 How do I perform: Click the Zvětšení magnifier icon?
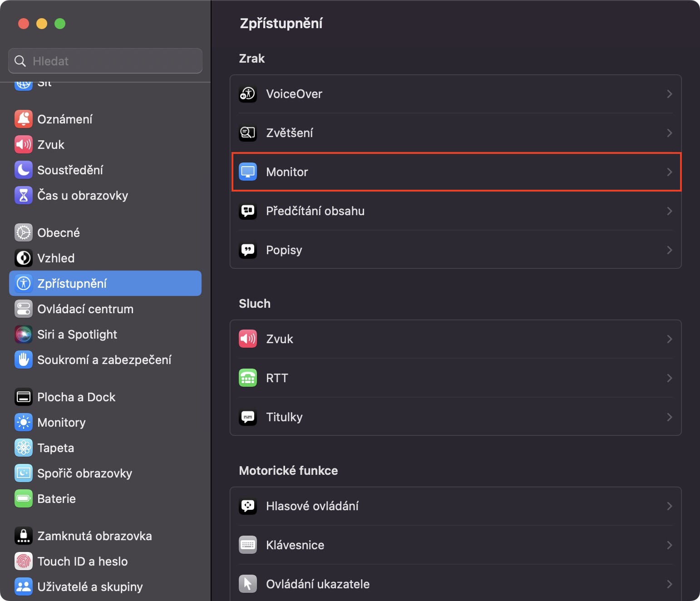(248, 133)
